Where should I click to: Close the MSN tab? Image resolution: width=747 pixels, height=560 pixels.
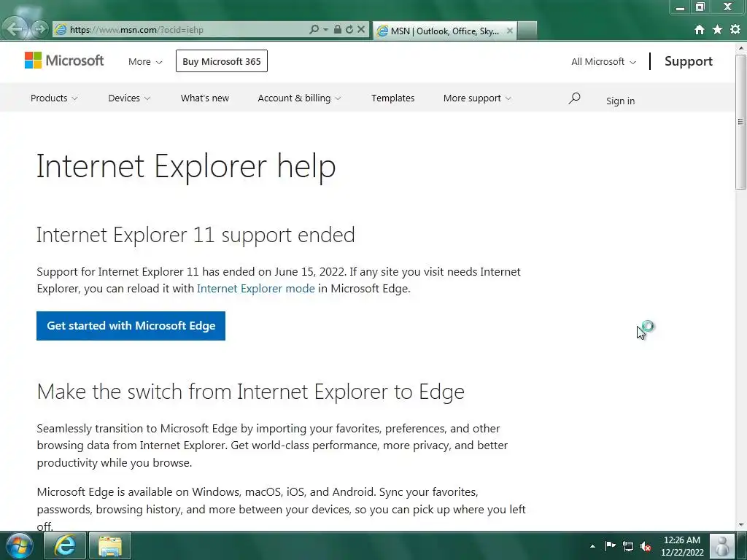tap(510, 31)
